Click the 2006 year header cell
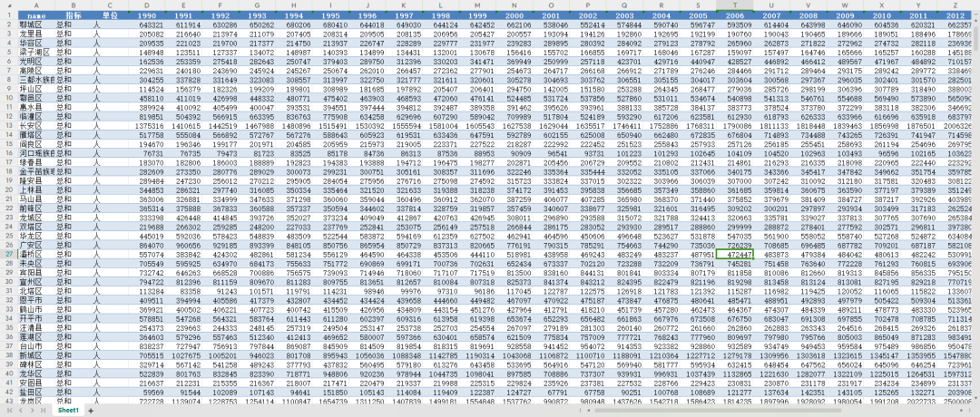The width and height of the screenshot is (980, 417). (734, 15)
